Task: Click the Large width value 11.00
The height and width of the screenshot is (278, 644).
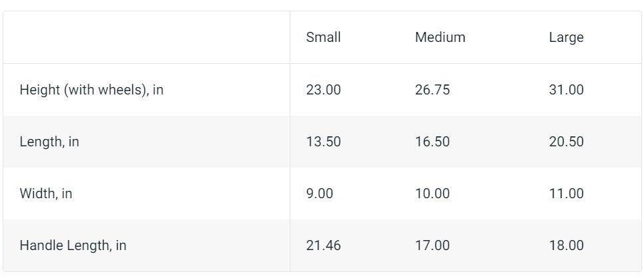Action: 566,194
